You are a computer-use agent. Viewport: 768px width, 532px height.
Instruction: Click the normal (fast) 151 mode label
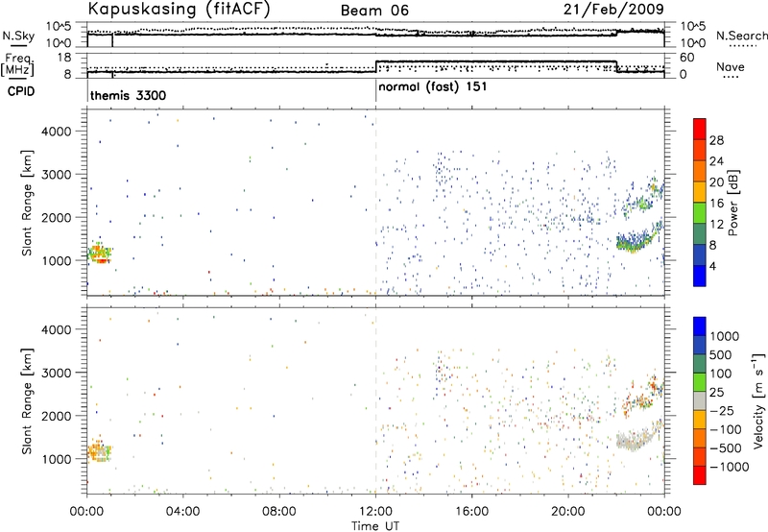(x=433, y=86)
